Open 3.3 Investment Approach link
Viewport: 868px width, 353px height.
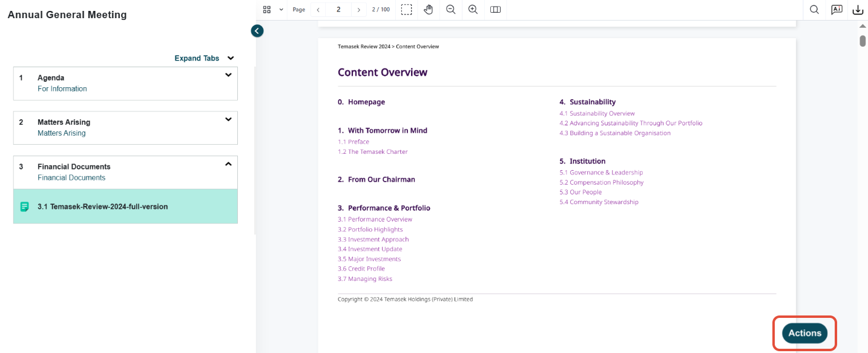[x=373, y=239]
